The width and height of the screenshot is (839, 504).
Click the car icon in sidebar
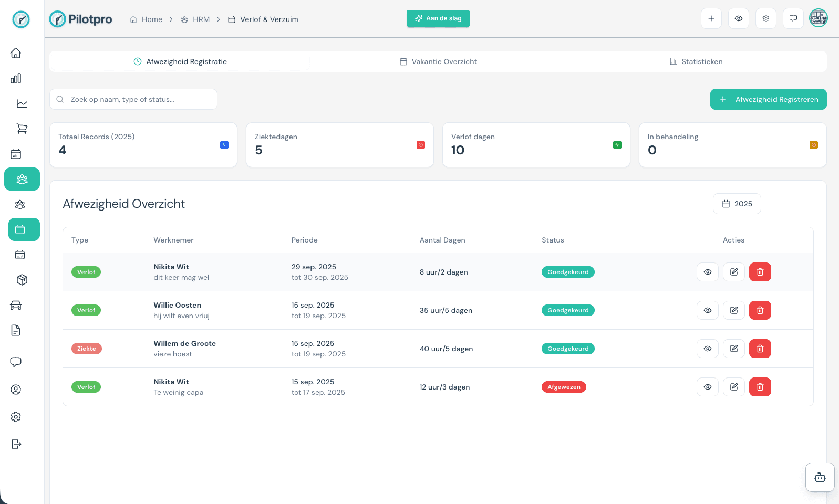[x=16, y=305]
